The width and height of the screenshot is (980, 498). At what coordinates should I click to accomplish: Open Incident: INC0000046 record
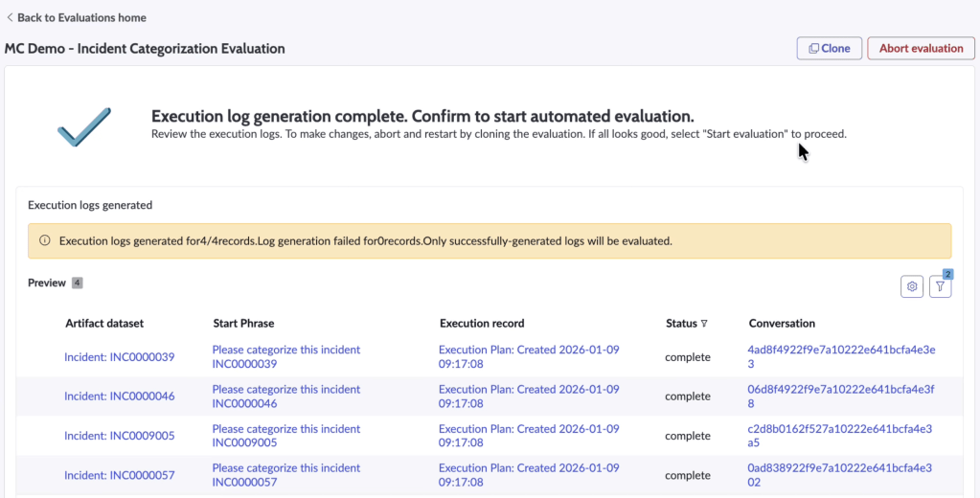pos(119,396)
